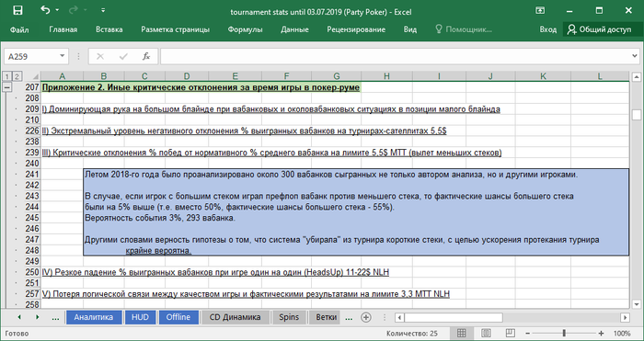Screen dimensions: 644x341
Task: Click the 'Приложение 2. Иные критические отклонения' heading cell
Action: coord(201,87)
